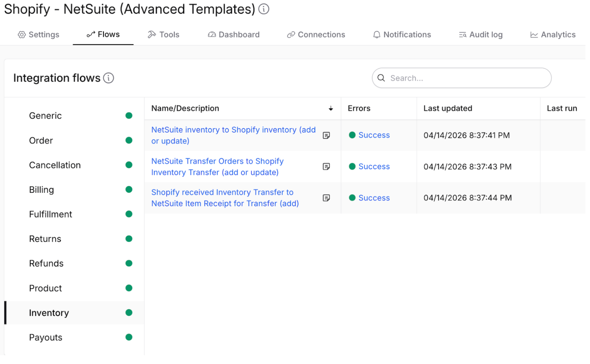Select the Returns flow group
The image size is (590, 364).
click(x=74, y=239)
